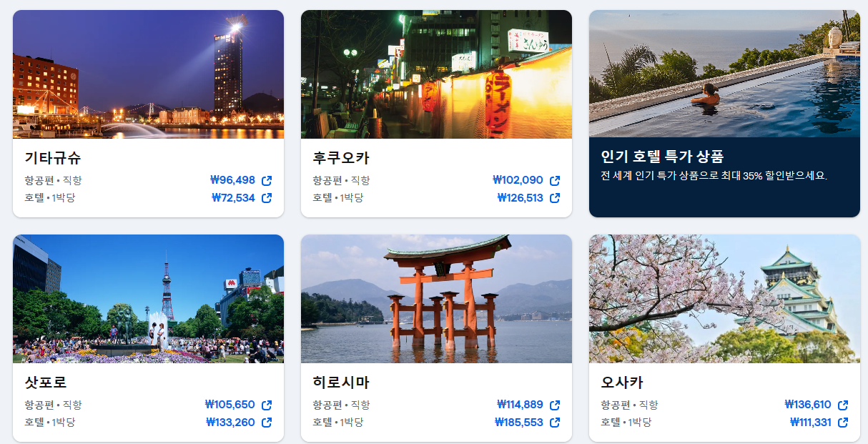Viewport: 868px width, 444px height.
Task: Click external link icon beside 기타규슈 flight price
Action: [x=267, y=180]
